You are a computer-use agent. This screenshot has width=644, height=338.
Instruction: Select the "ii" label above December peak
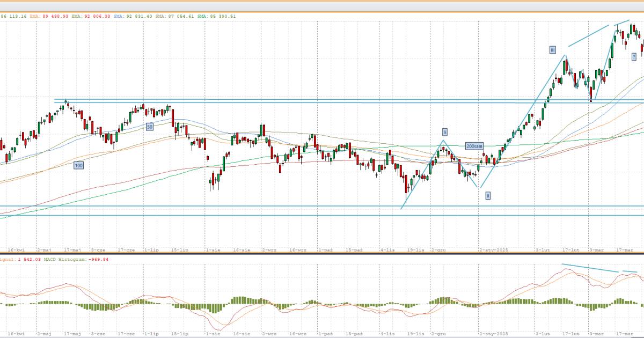click(x=445, y=131)
